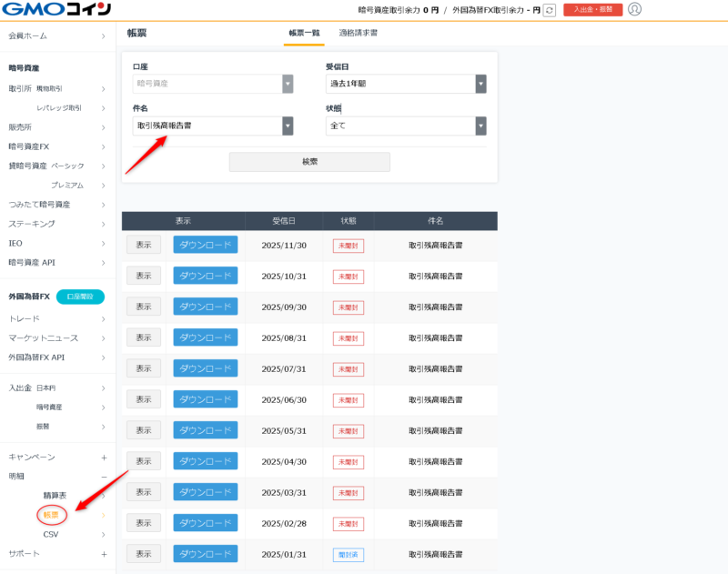
Task: Collapse the 明細 menu section
Action: [x=104, y=476]
